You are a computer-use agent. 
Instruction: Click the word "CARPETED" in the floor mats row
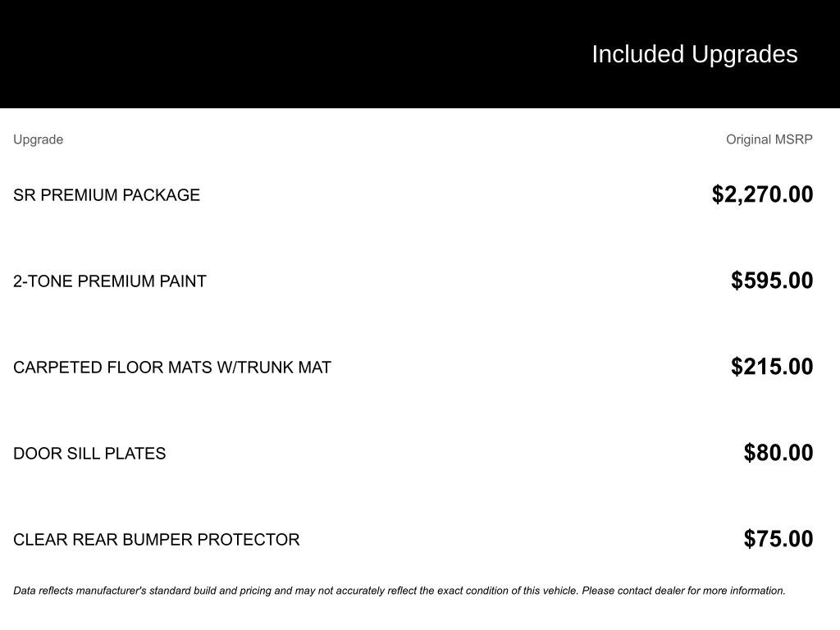[57, 367]
